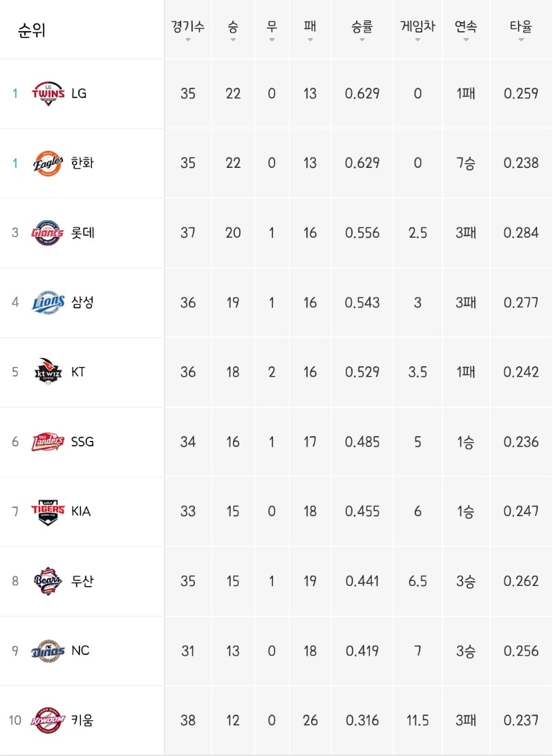Open the LG Twins team logo
This screenshot has width=553, height=756.
[48, 93]
